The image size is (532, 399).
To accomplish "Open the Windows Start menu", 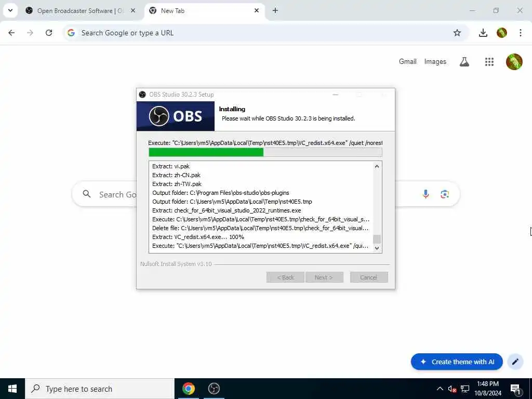I will (x=12, y=389).
